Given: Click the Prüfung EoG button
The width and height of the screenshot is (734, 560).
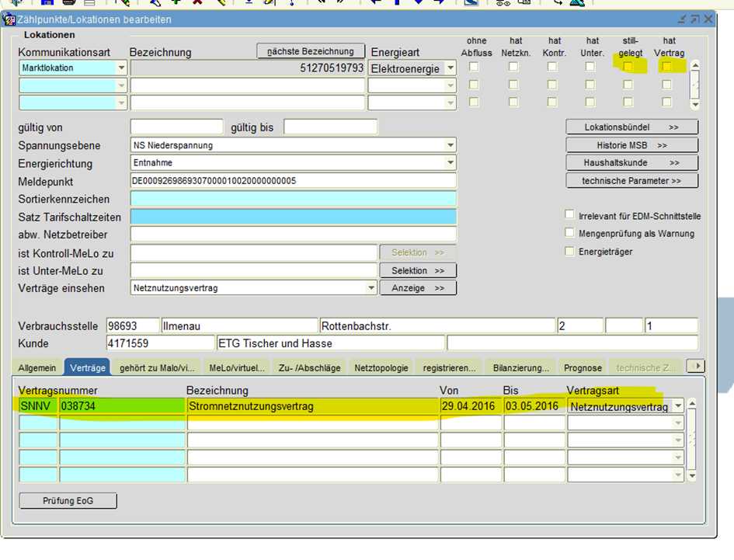Looking at the screenshot, I should (68, 501).
